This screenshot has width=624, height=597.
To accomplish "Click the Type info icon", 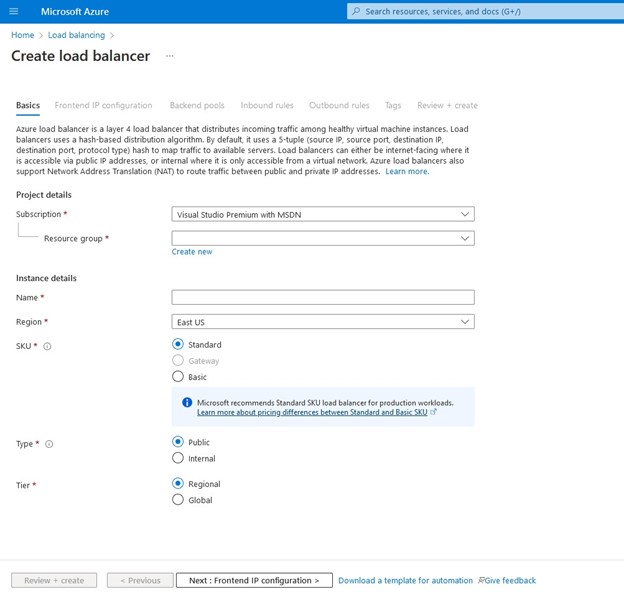I will [x=49, y=444].
